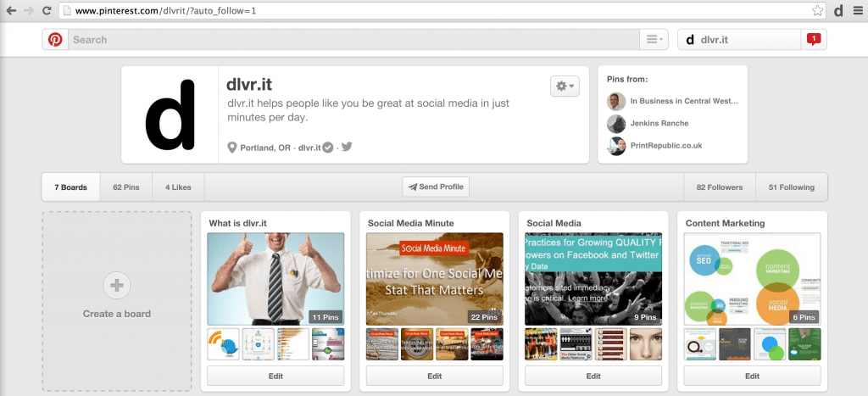Click the dlvr.it profile logo image
Screen dimensions: 868x396
(170, 114)
